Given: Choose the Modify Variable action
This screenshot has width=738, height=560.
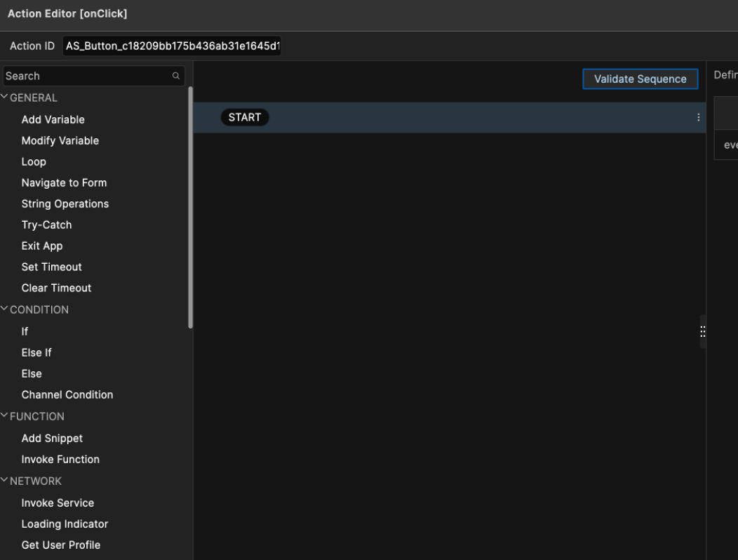Looking at the screenshot, I should pos(60,141).
